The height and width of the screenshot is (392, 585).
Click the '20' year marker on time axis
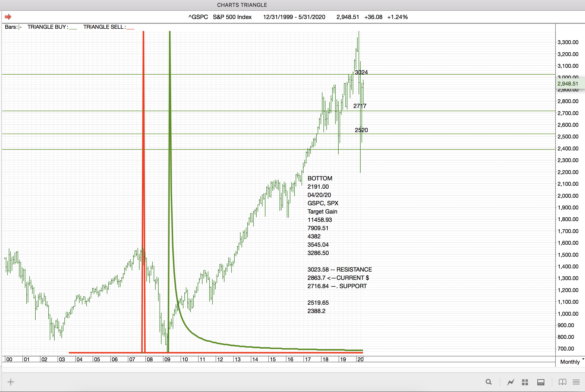pyautogui.click(x=360, y=360)
